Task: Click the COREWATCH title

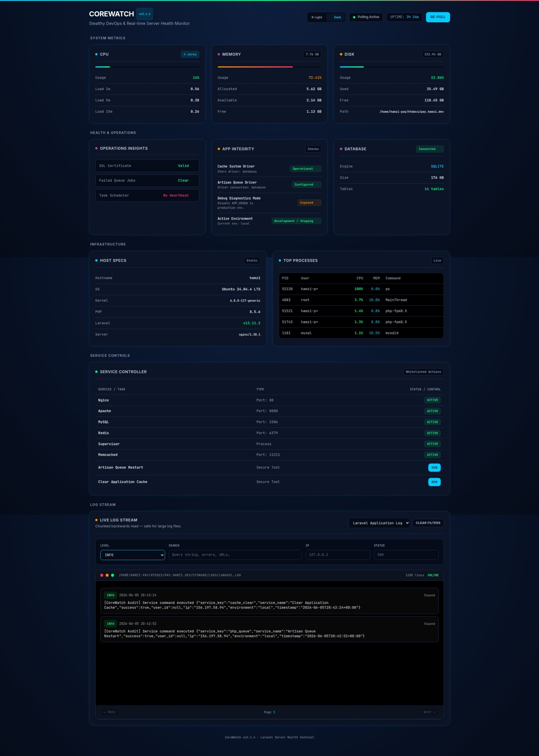Action: coord(112,14)
